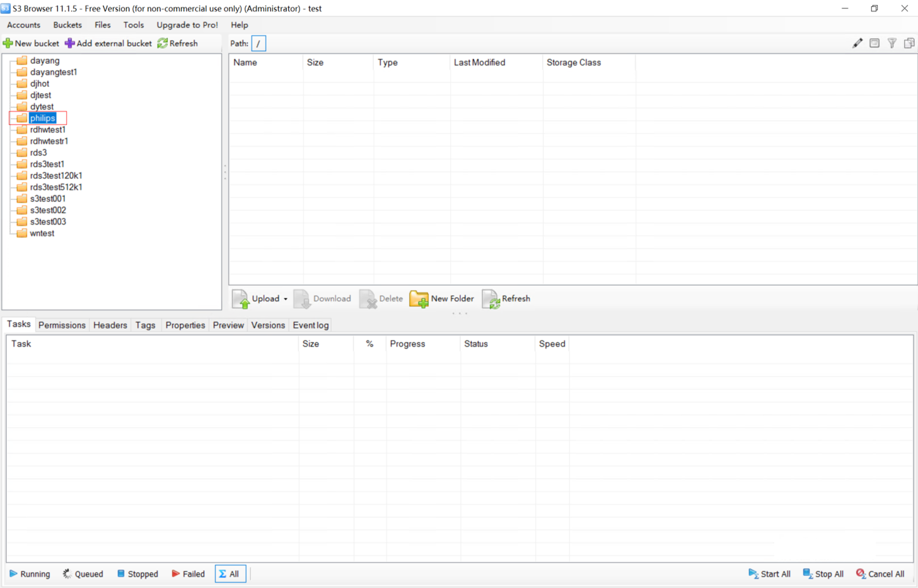Sort files by Name column header

[266, 62]
